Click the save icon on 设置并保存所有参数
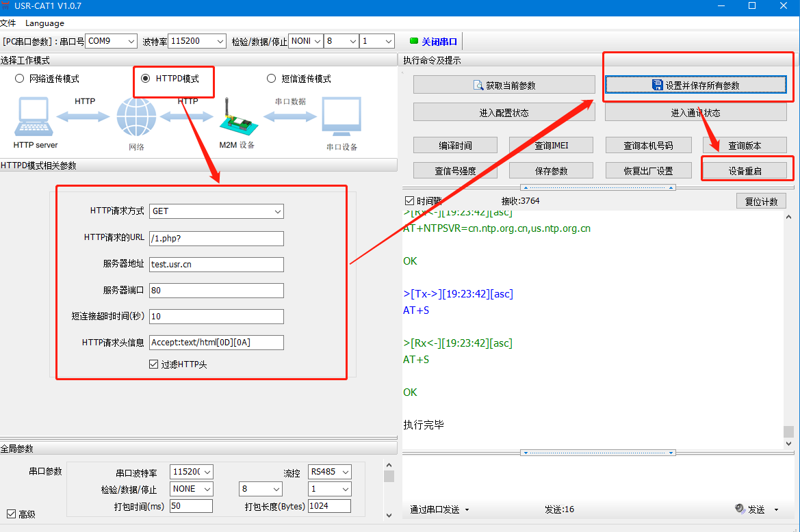The width and height of the screenshot is (800, 532). (658, 85)
